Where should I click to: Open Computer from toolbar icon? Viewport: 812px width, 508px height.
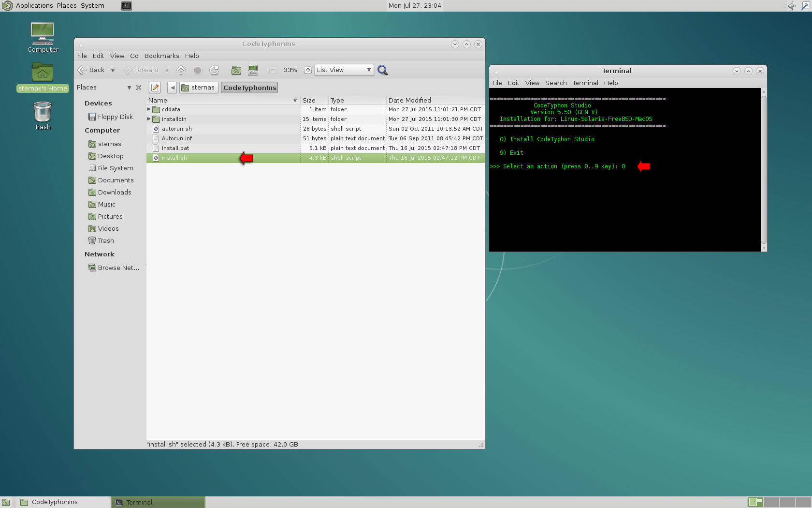click(253, 70)
